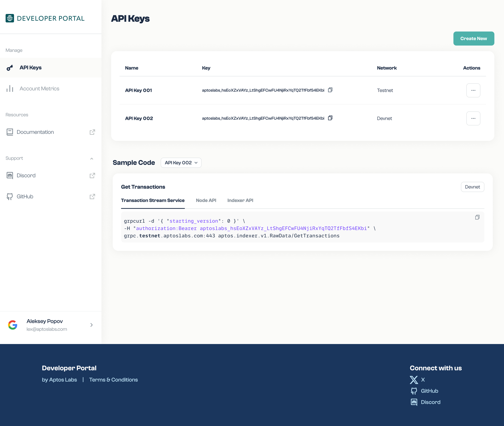Click the Google account logo icon

12,325
